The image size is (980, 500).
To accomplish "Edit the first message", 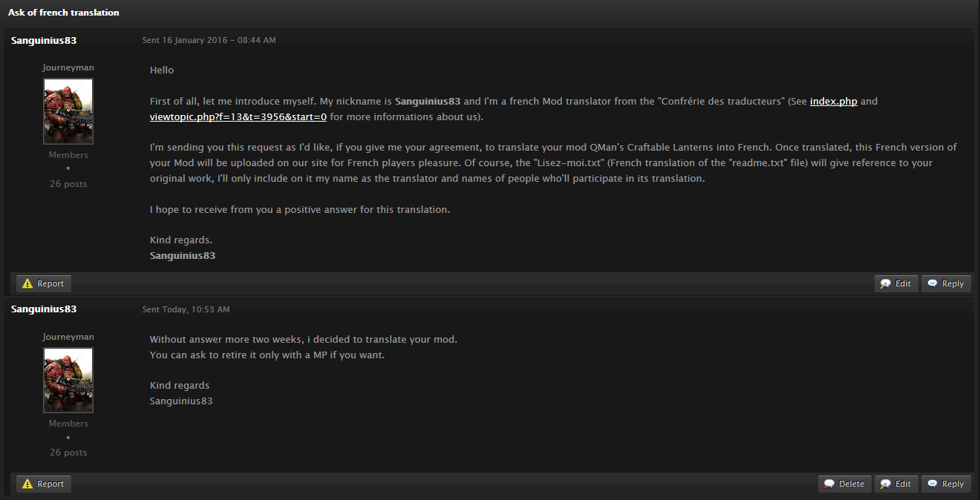I will pyautogui.click(x=896, y=283).
